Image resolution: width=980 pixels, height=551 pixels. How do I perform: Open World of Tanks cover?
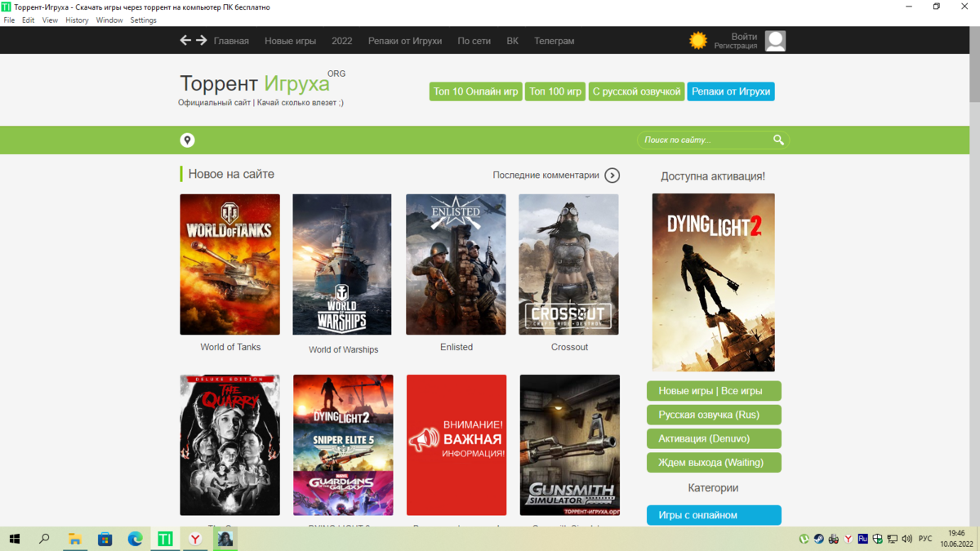[x=229, y=264]
